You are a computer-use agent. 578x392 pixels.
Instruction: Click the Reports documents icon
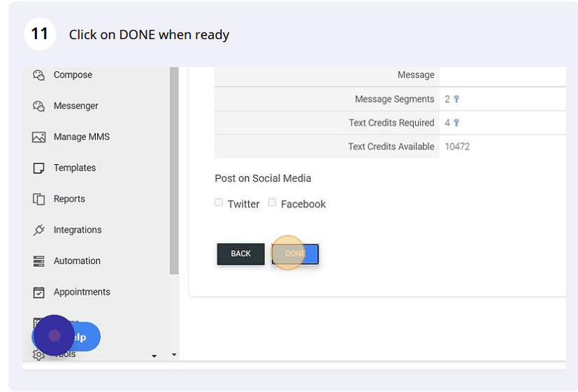(38, 199)
